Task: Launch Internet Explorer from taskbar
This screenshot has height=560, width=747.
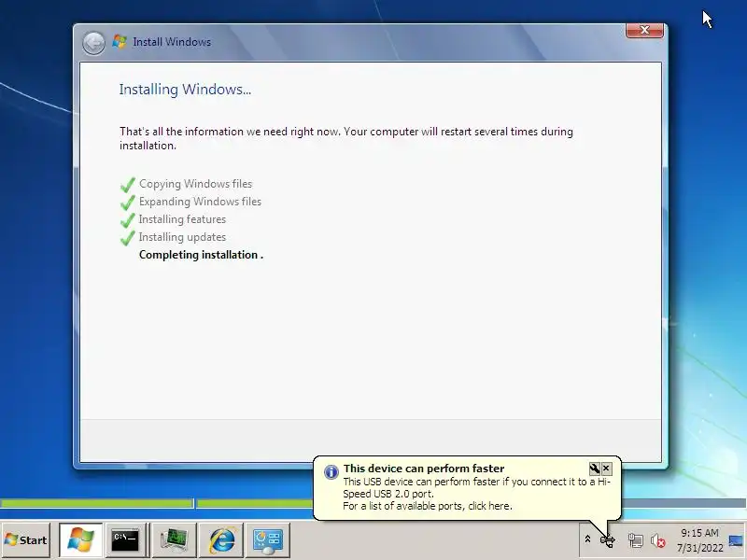Action: [221, 540]
